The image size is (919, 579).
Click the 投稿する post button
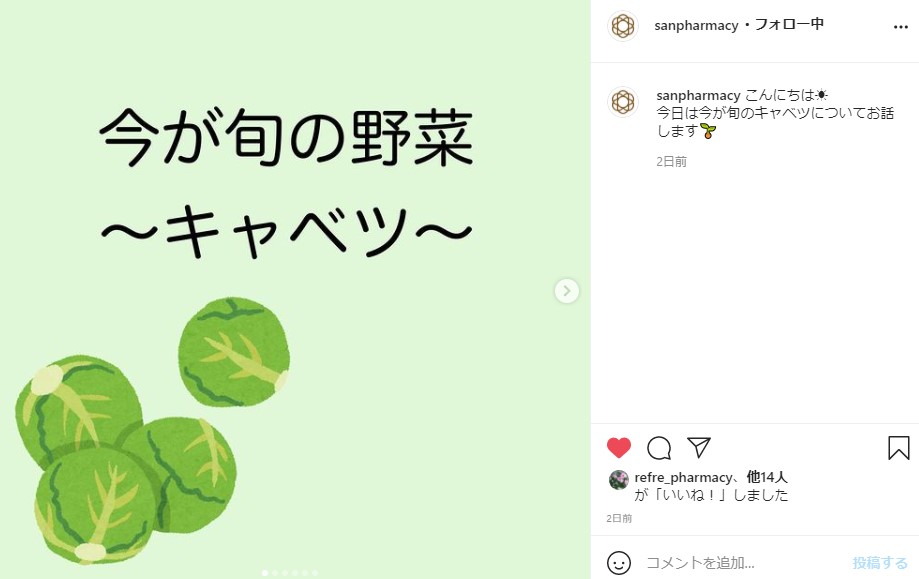point(880,563)
